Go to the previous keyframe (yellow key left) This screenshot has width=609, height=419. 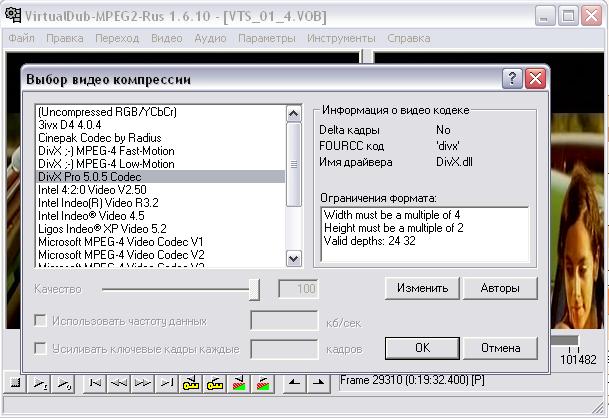click(x=190, y=384)
